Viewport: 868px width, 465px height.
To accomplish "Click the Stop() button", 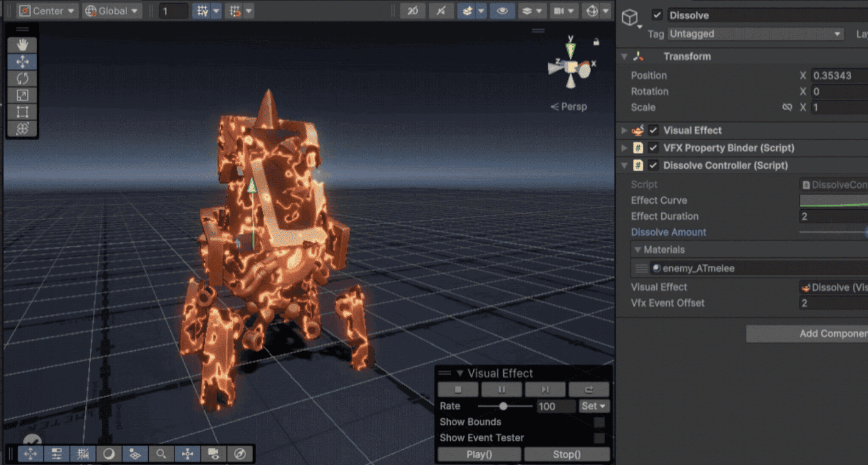I will click(567, 454).
